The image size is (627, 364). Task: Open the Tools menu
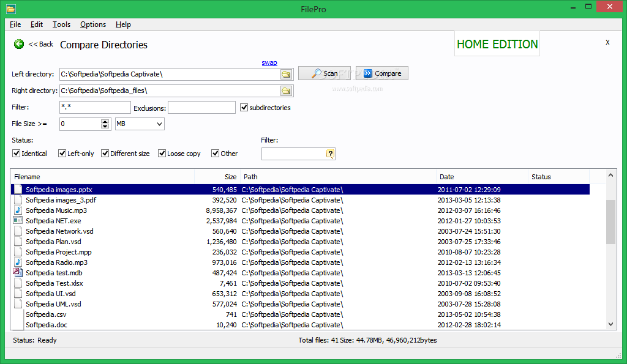(x=61, y=24)
